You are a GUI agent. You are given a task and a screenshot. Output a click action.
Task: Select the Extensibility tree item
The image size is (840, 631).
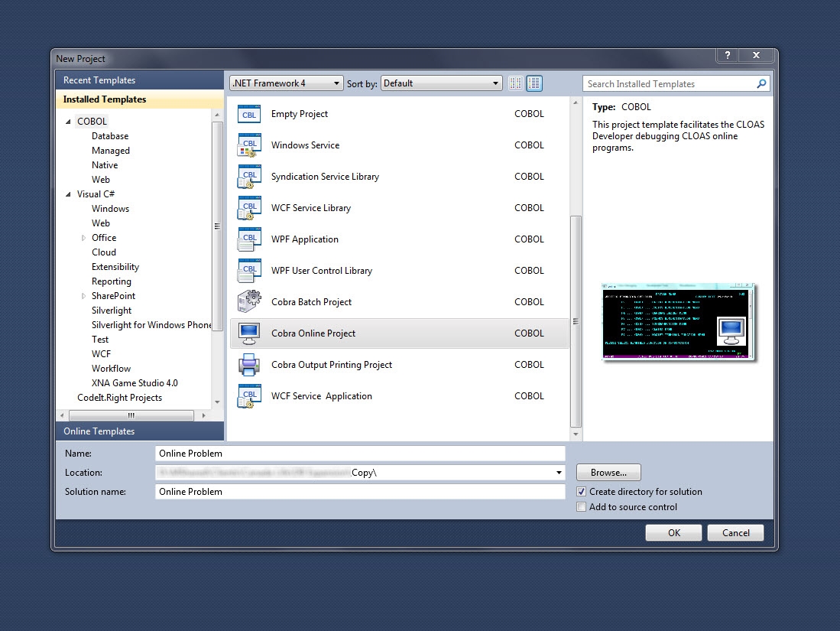(115, 266)
